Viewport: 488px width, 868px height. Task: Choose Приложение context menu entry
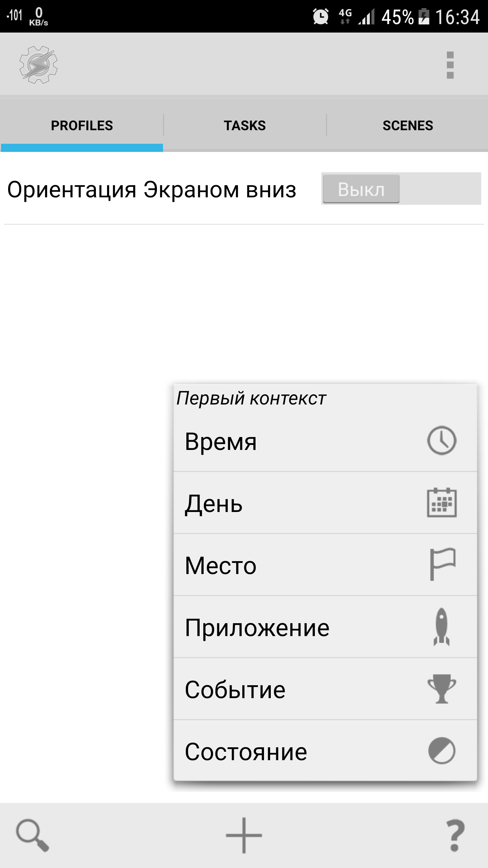click(325, 627)
